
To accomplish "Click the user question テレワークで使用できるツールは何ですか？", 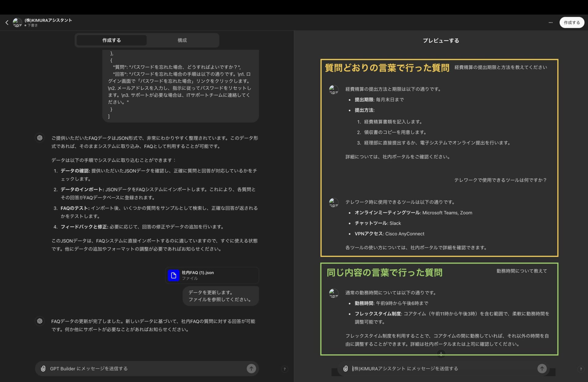I will point(500,180).
